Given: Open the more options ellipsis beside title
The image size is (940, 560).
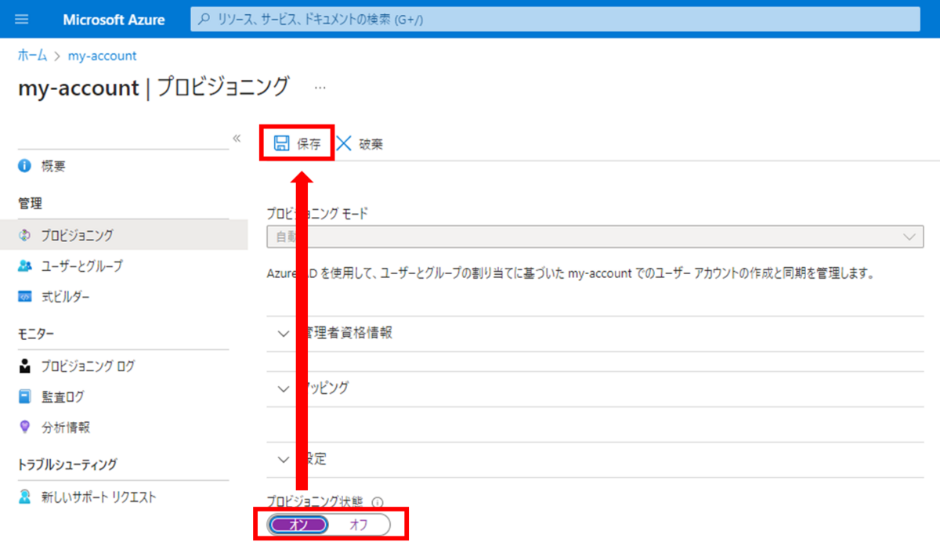Looking at the screenshot, I should [x=320, y=88].
